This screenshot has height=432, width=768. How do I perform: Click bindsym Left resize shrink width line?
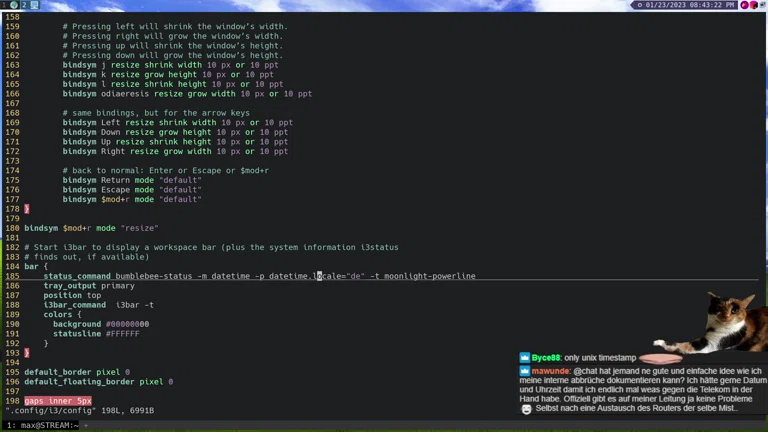coord(177,122)
